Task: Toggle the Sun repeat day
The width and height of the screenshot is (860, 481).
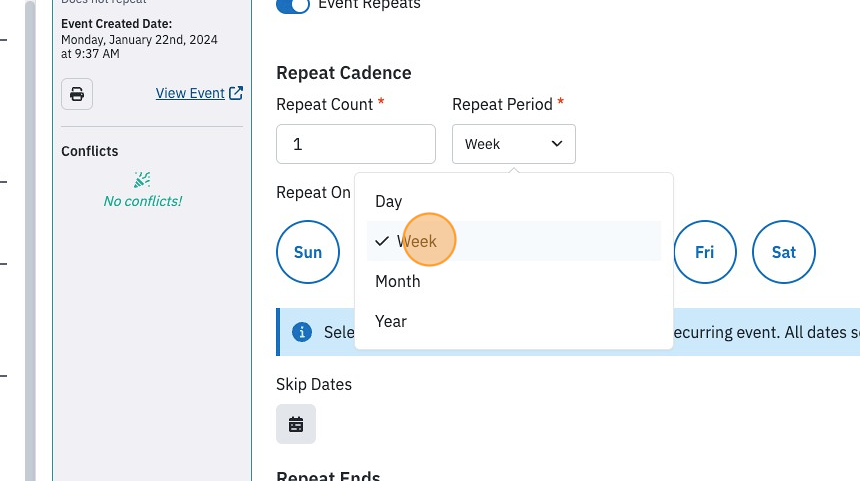Action: [x=308, y=252]
